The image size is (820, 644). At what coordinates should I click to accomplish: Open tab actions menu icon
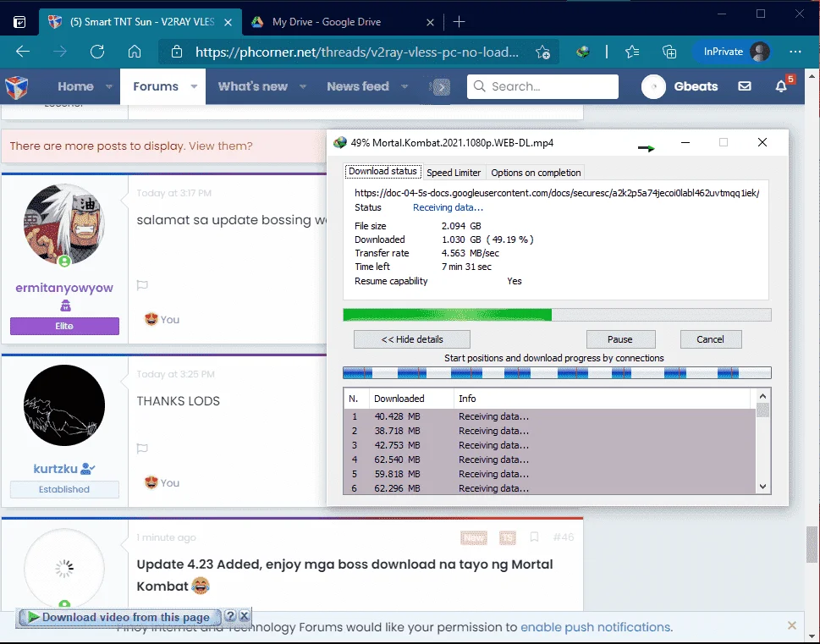click(19, 22)
